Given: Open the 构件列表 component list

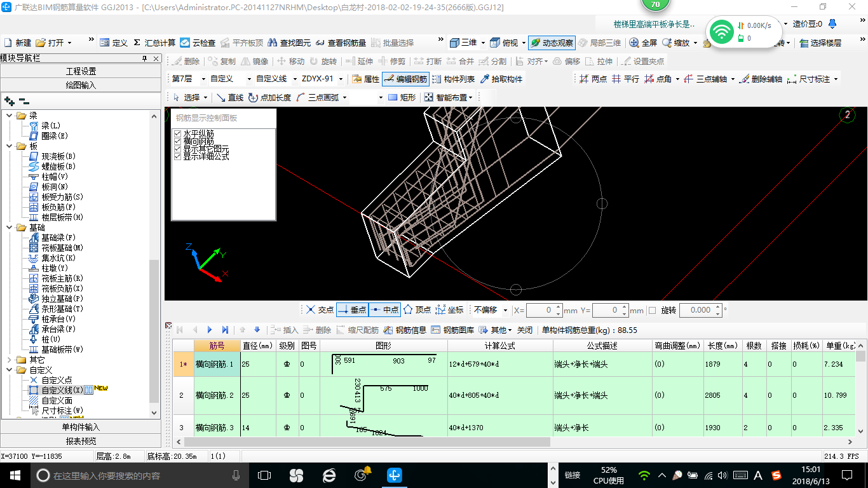Looking at the screenshot, I should (x=453, y=79).
